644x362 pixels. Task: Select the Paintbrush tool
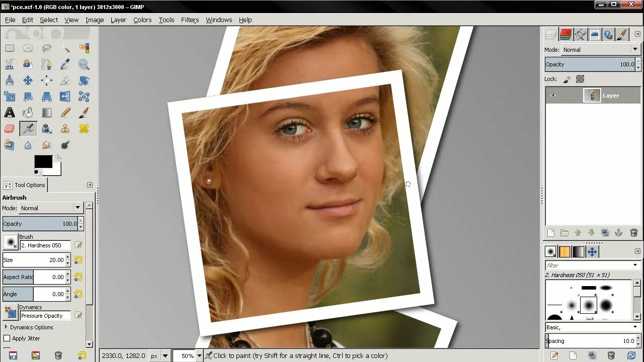click(x=84, y=113)
